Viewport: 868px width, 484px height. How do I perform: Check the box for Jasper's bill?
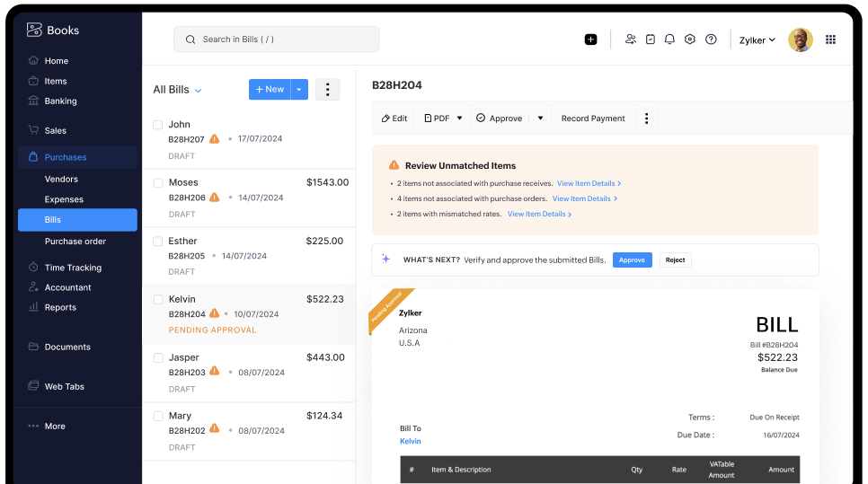click(x=158, y=358)
